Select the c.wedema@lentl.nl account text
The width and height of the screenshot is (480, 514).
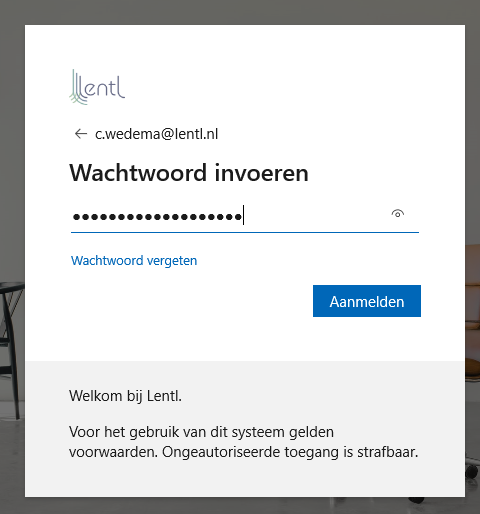tap(156, 134)
